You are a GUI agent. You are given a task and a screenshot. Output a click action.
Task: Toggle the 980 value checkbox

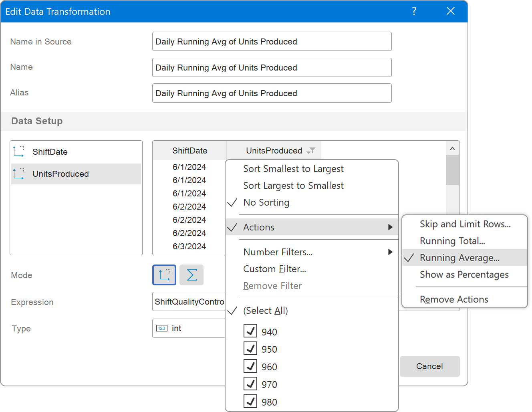(x=250, y=401)
